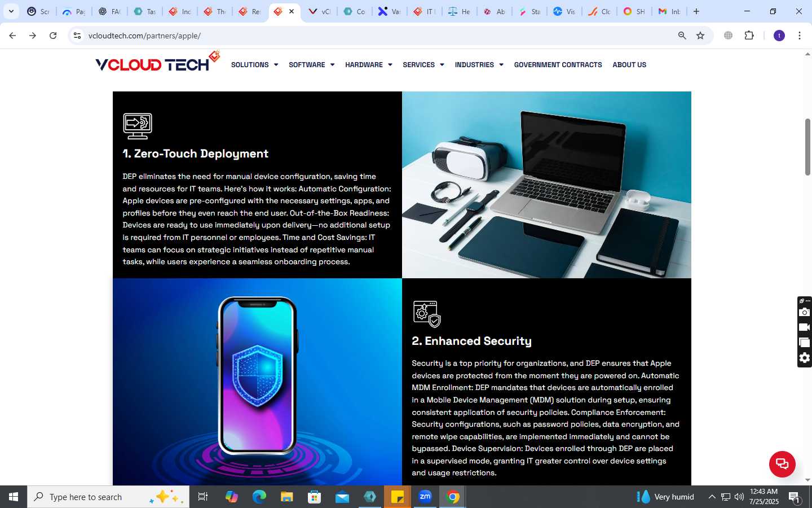This screenshot has width=812, height=508.
Task: Open the gallery stack icon in side widget
Action: (805, 343)
